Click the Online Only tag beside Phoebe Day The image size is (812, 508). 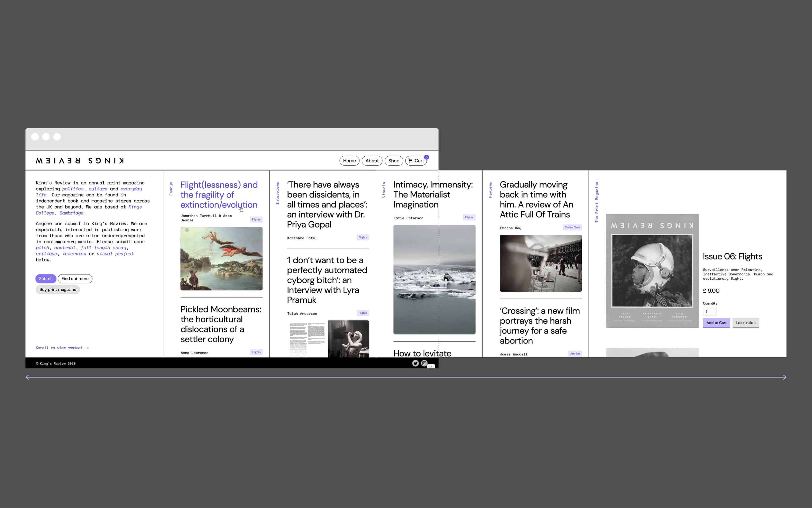pyautogui.click(x=572, y=228)
